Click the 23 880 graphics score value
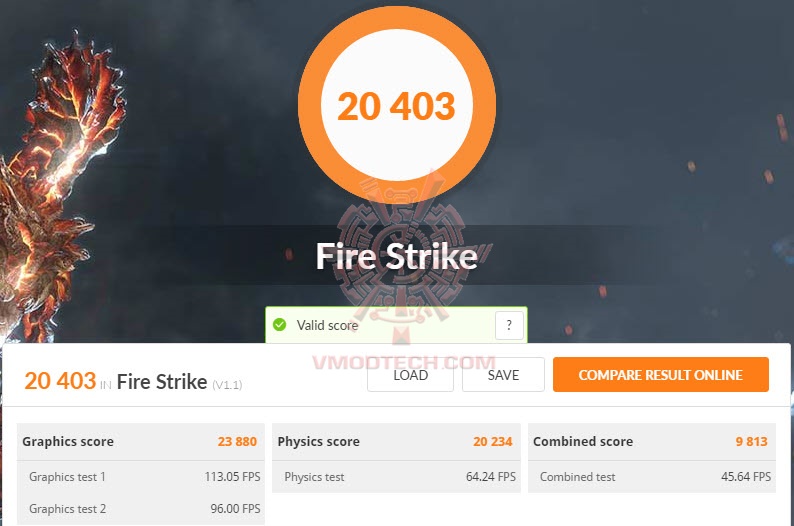Viewport: 794px width, 526px height. coord(237,441)
